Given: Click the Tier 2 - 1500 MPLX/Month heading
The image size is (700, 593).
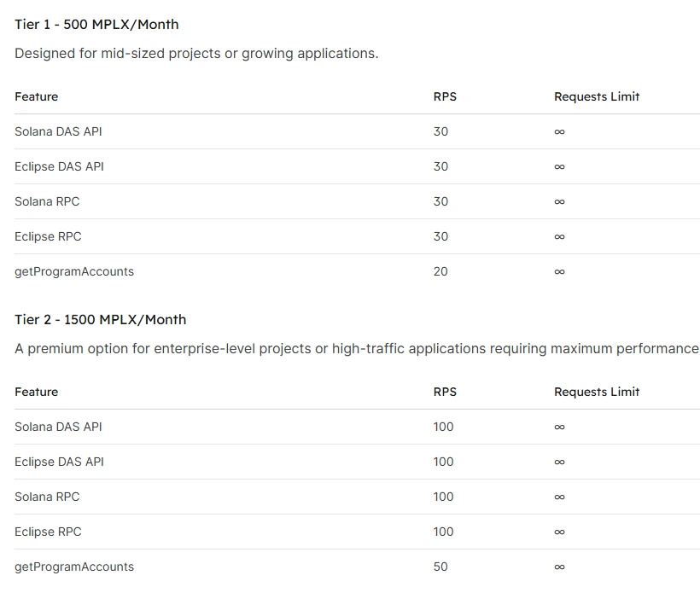Looking at the screenshot, I should [100, 319].
